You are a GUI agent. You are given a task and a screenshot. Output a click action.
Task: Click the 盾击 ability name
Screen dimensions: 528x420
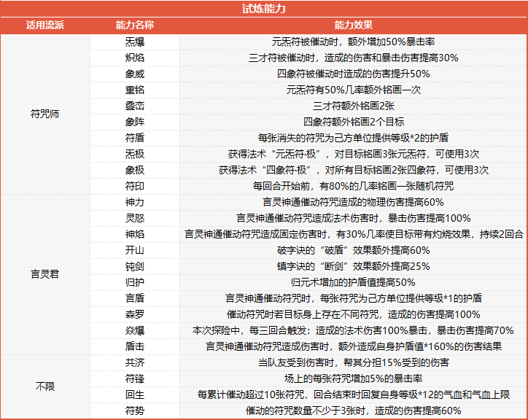135,346
